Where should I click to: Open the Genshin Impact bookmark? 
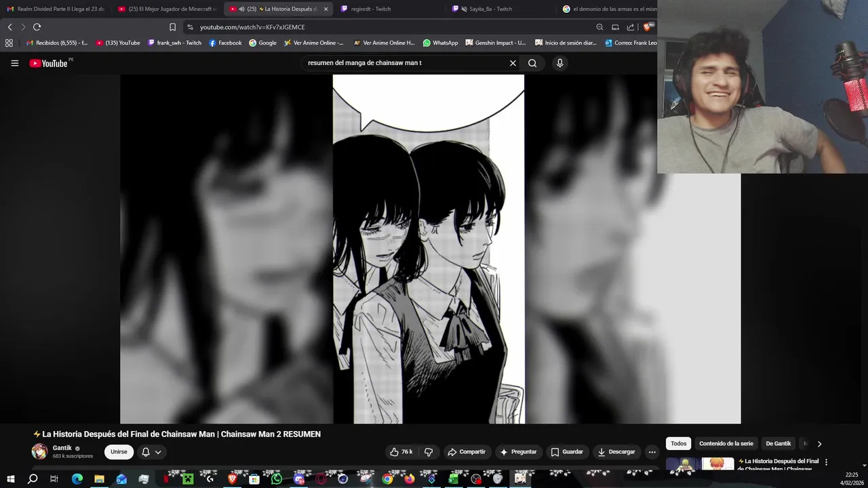496,43
